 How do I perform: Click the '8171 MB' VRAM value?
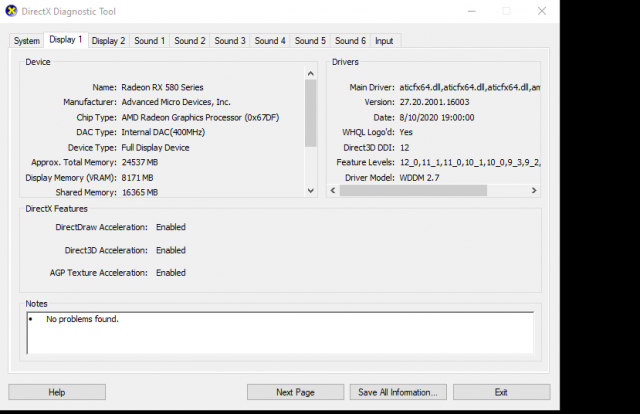(x=137, y=178)
